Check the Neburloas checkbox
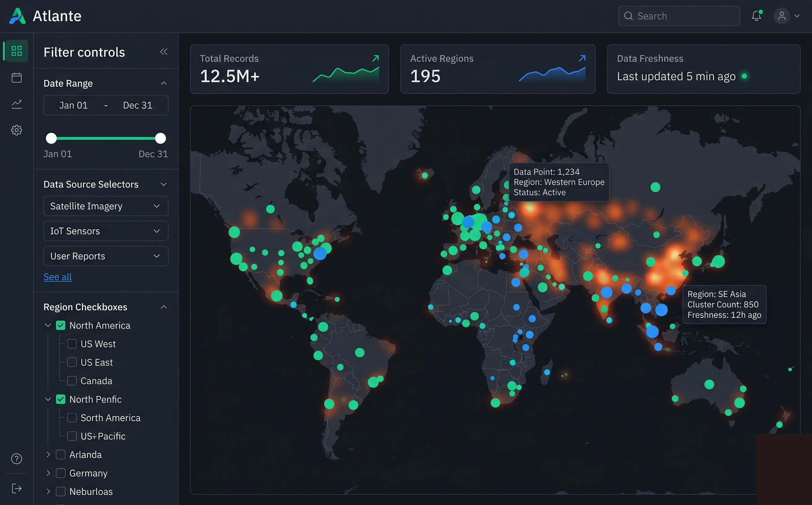Image resolution: width=812 pixels, height=505 pixels. pyautogui.click(x=60, y=492)
